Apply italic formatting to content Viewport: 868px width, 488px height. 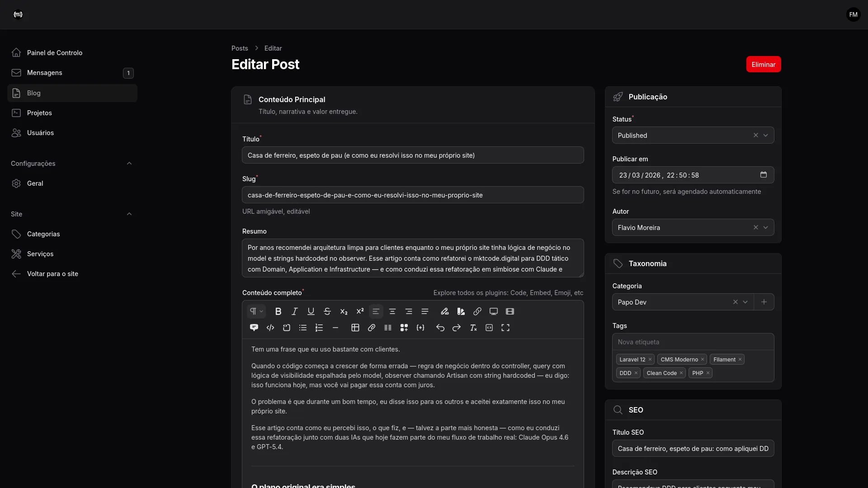pyautogui.click(x=295, y=311)
